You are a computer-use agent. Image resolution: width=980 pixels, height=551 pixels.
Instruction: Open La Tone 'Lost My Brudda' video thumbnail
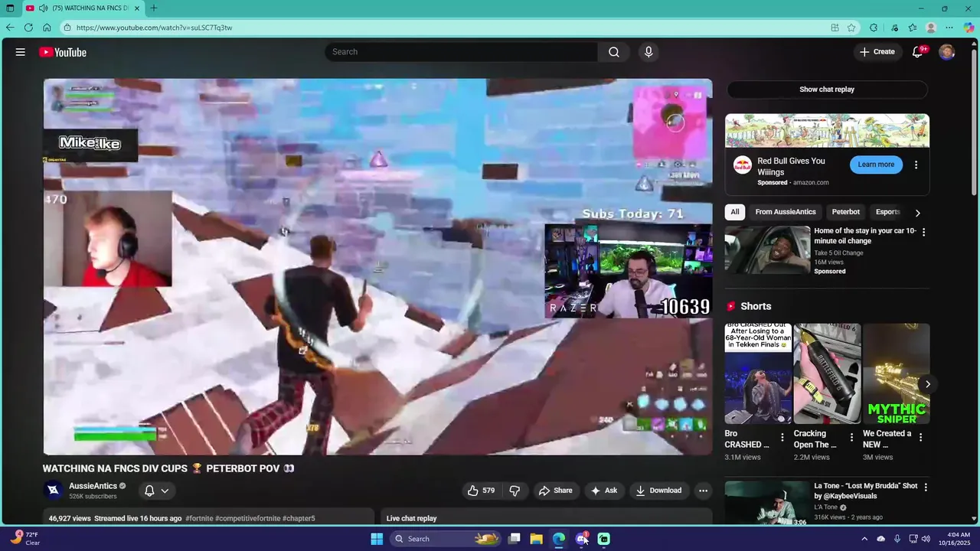[x=767, y=504]
